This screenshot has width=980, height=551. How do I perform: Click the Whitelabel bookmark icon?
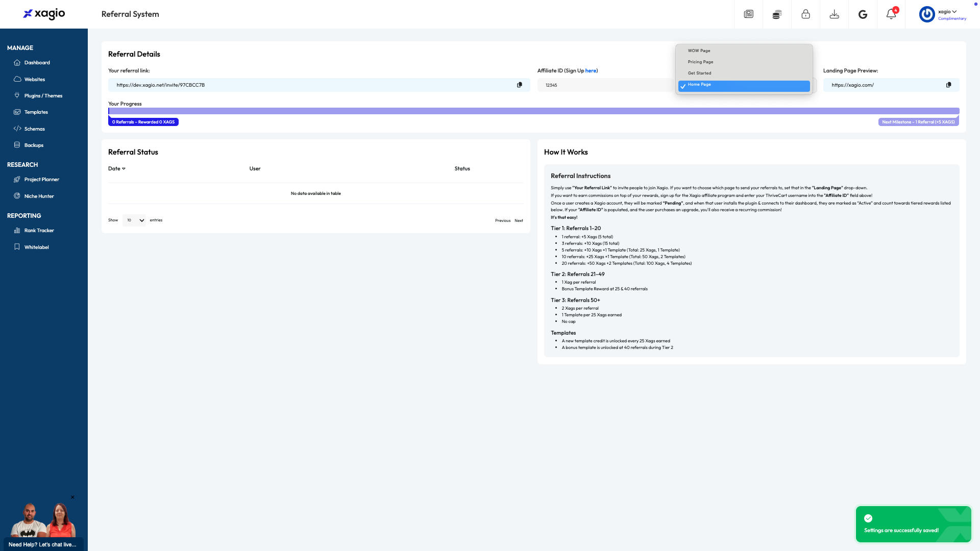click(x=17, y=247)
